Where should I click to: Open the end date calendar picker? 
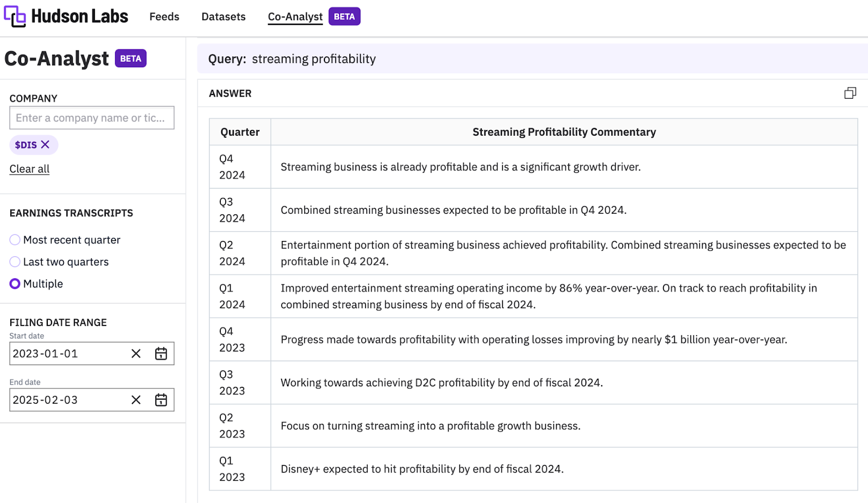click(161, 400)
